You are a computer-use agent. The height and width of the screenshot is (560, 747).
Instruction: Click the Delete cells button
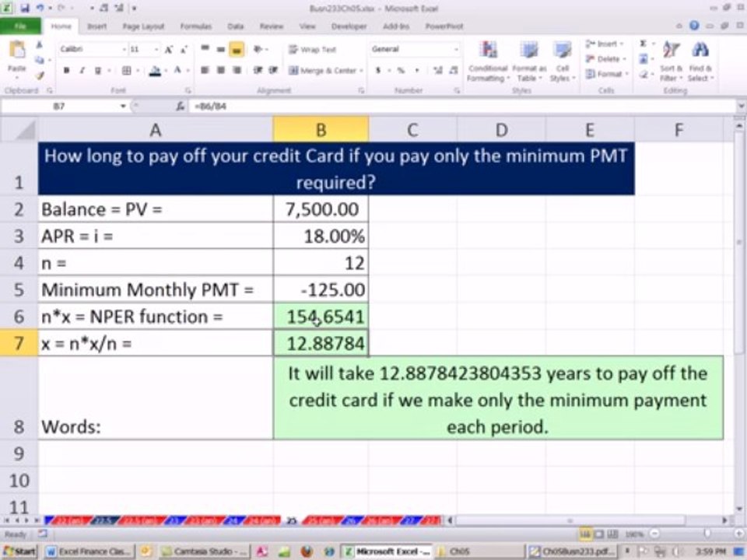click(x=605, y=59)
